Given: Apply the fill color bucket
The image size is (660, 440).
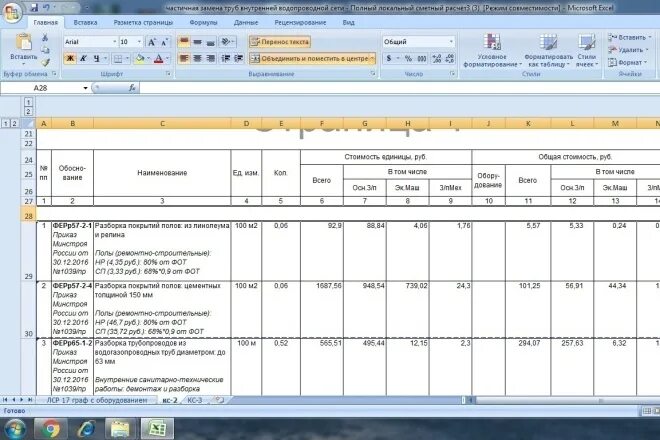Looking at the screenshot, I should 140,59.
